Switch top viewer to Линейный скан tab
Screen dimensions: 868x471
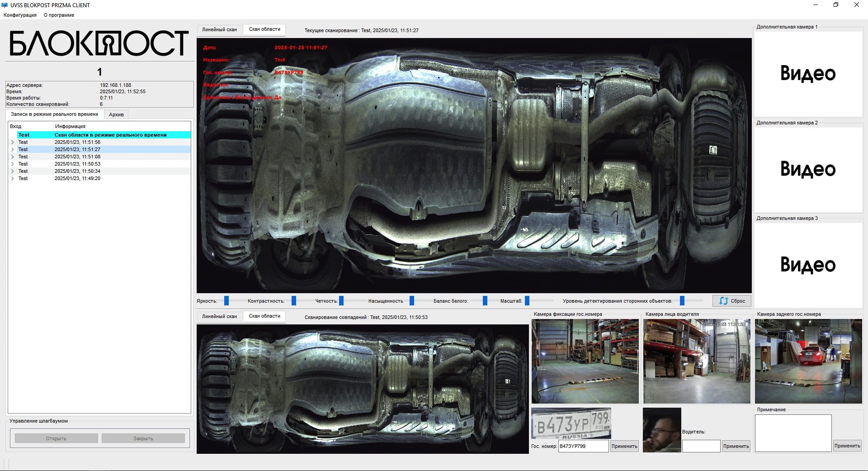(x=219, y=29)
